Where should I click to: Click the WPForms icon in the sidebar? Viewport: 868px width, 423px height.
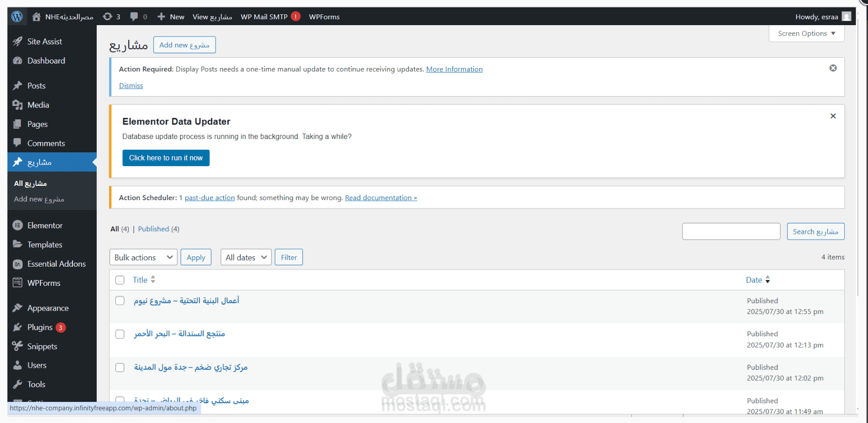[x=18, y=283]
